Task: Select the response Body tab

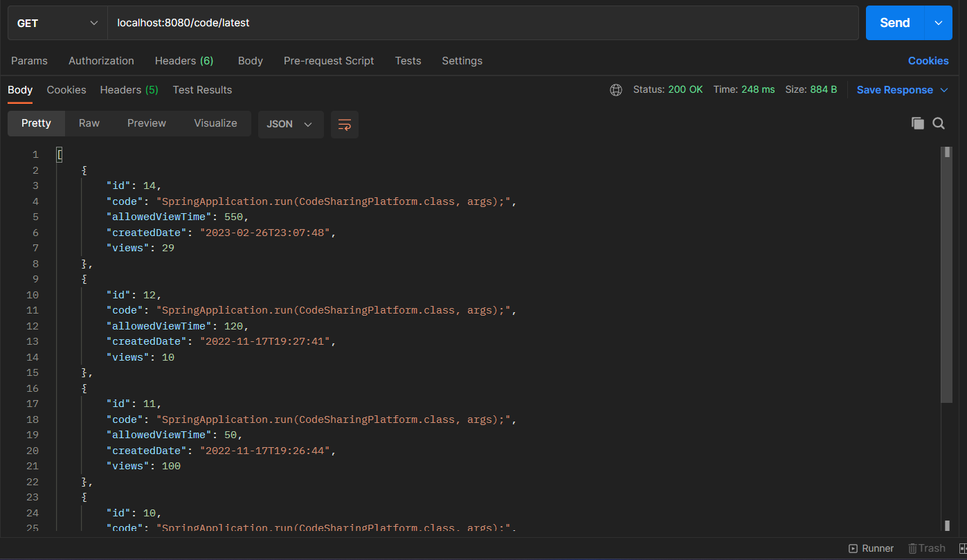Action: (x=20, y=90)
